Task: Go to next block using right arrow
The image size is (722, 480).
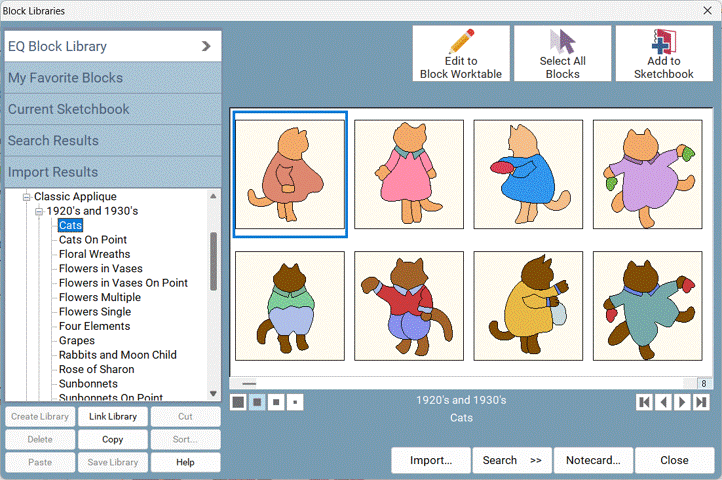Action: pyautogui.click(x=682, y=402)
